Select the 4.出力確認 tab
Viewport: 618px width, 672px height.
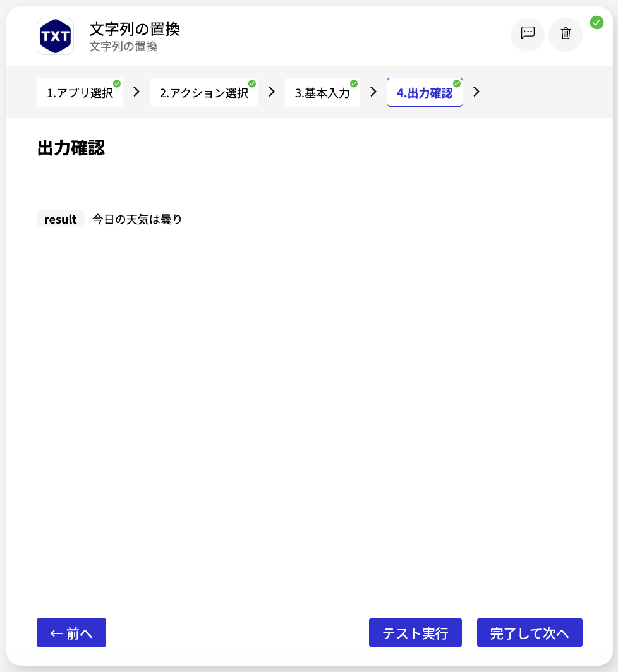tap(425, 93)
